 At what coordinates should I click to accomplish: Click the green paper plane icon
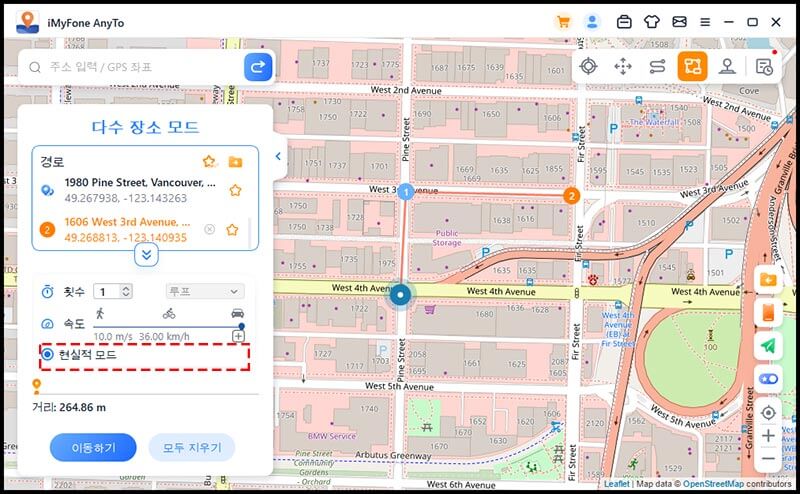(x=768, y=346)
